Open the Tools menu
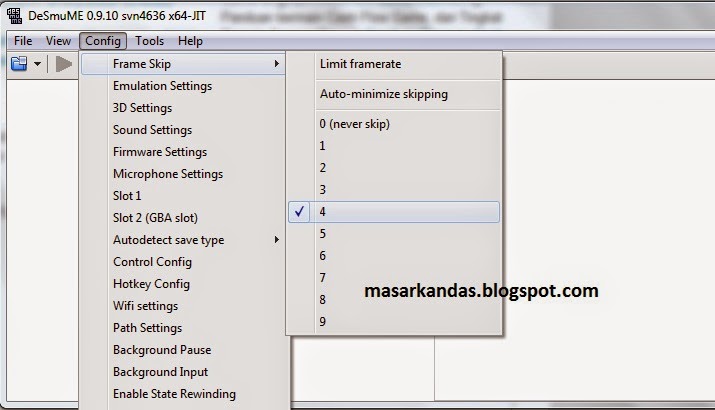The height and width of the screenshot is (410, 715). pos(150,41)
